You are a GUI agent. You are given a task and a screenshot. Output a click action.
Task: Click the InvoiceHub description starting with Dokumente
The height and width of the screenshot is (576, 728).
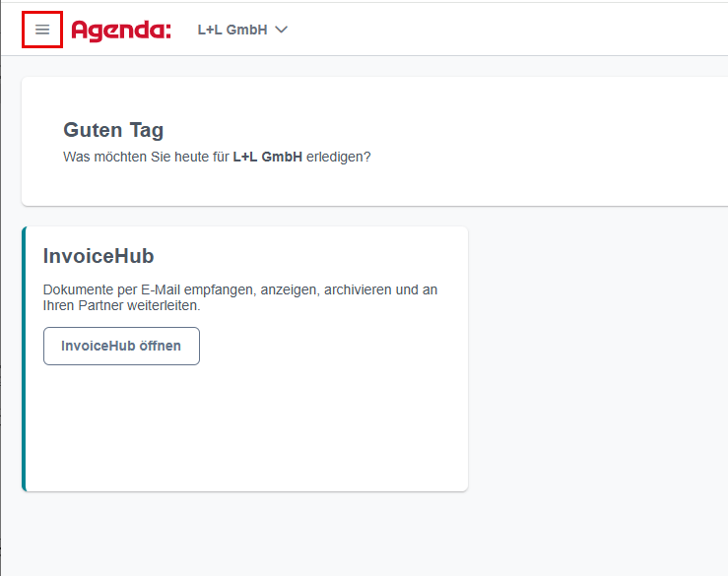(x=240, y=297)
